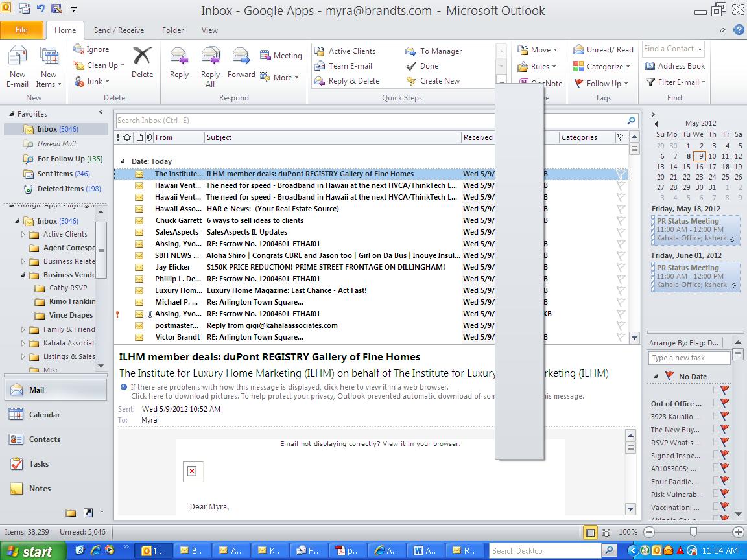Forward the ILHM member deals email

tap(241, 65)
